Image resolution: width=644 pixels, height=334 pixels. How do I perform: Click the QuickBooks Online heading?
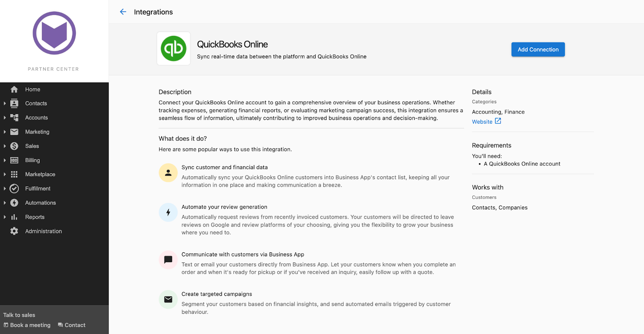(x=232, y=44)
